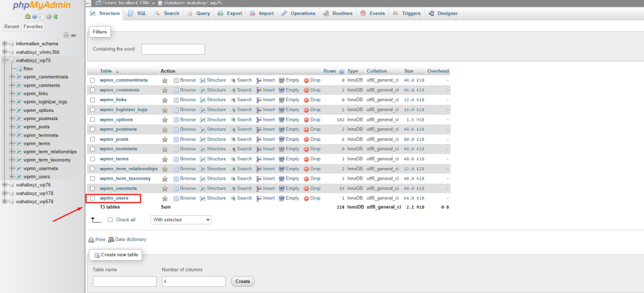
Task: Select wpmn_usermeta in the sidebar tree
Action: 40,168
